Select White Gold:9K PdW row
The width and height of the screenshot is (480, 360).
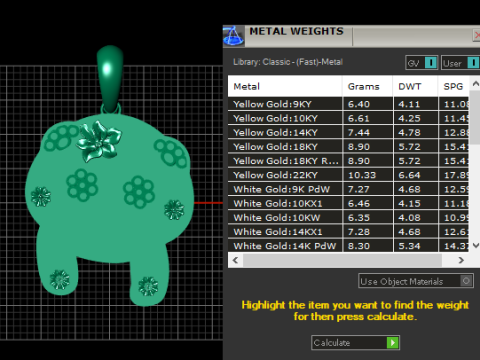(348, 189)
